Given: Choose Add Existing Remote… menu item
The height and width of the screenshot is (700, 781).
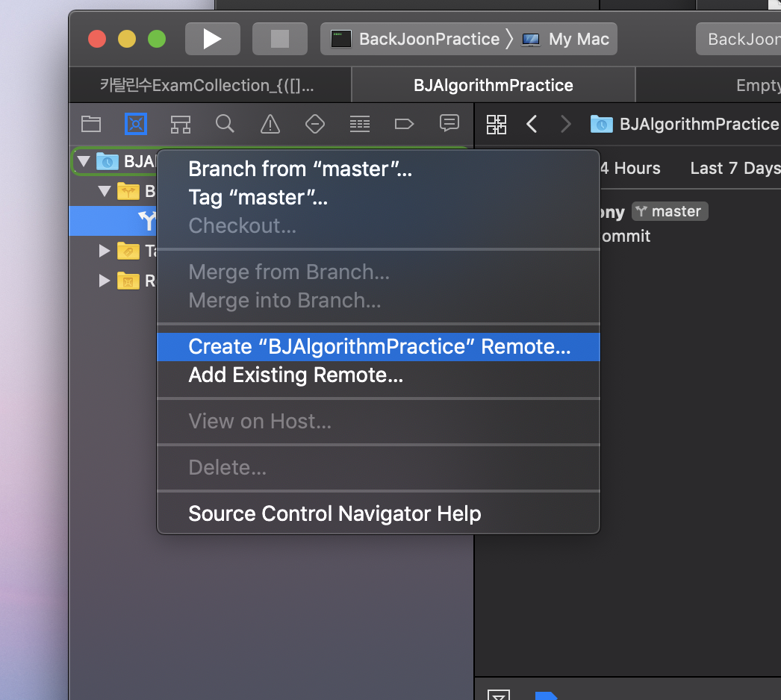Looking at the screenshot, I should [378, 375].
